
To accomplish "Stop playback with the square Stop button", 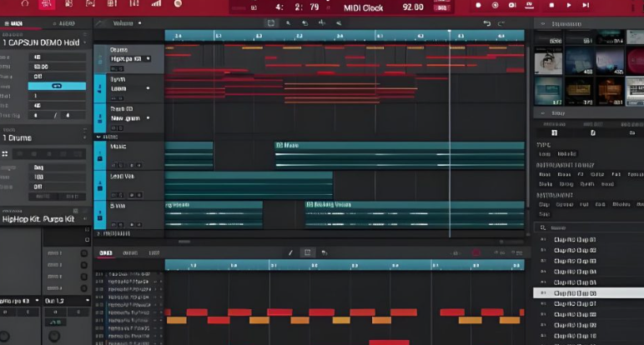I will (x=551, y=5).
